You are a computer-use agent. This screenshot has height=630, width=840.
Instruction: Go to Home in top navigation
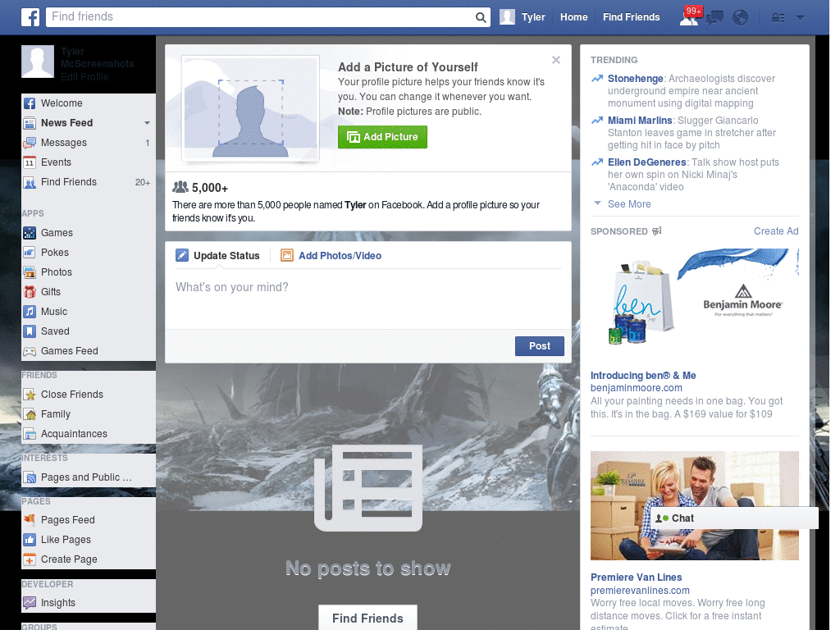[573, 17]
